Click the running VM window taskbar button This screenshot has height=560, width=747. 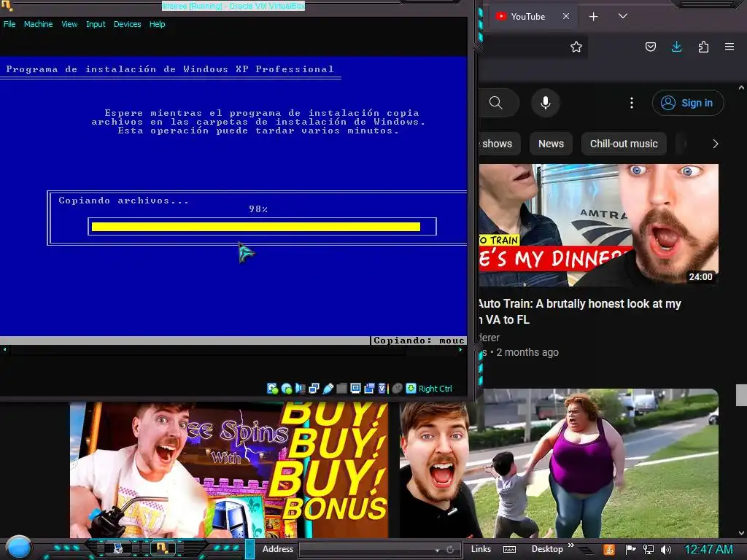click(x=162, y=548)
